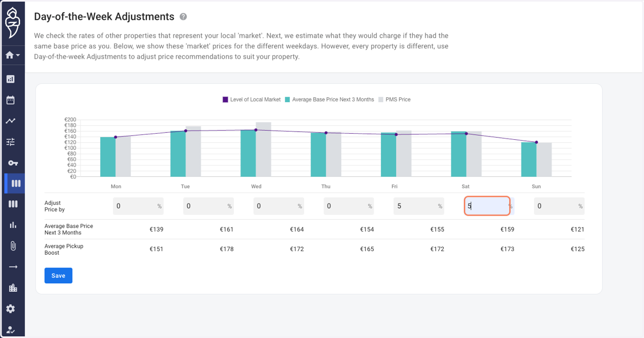644x338 pixels.
Task: Toggle Level of Local Market legend
Action: (x=252, y=99)
